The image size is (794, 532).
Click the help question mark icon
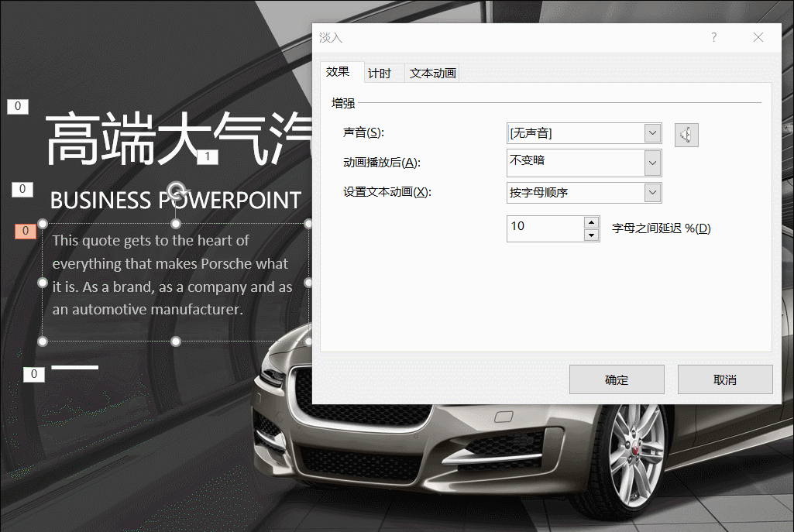[x=714, y=37]
